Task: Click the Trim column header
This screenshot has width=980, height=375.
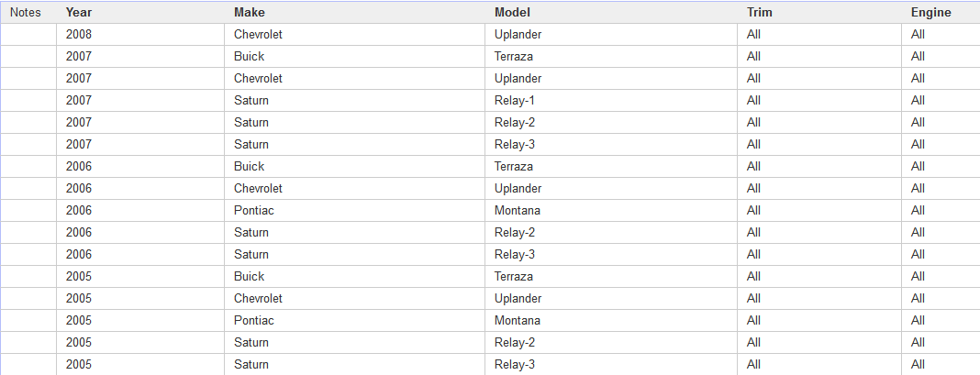Action: coord(819,13)
